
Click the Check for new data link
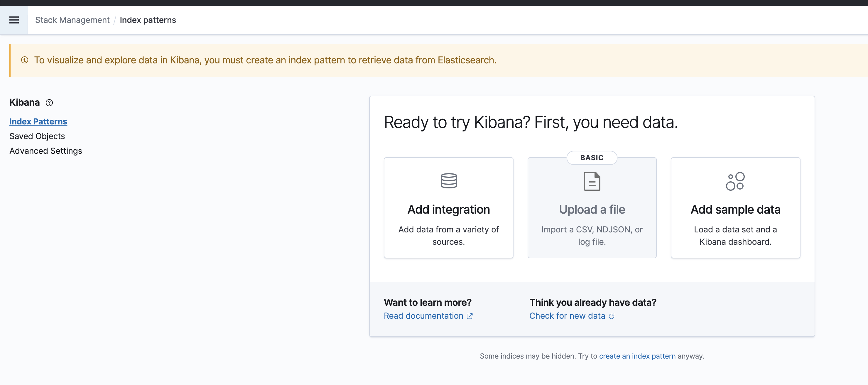[x=567, y=316]
